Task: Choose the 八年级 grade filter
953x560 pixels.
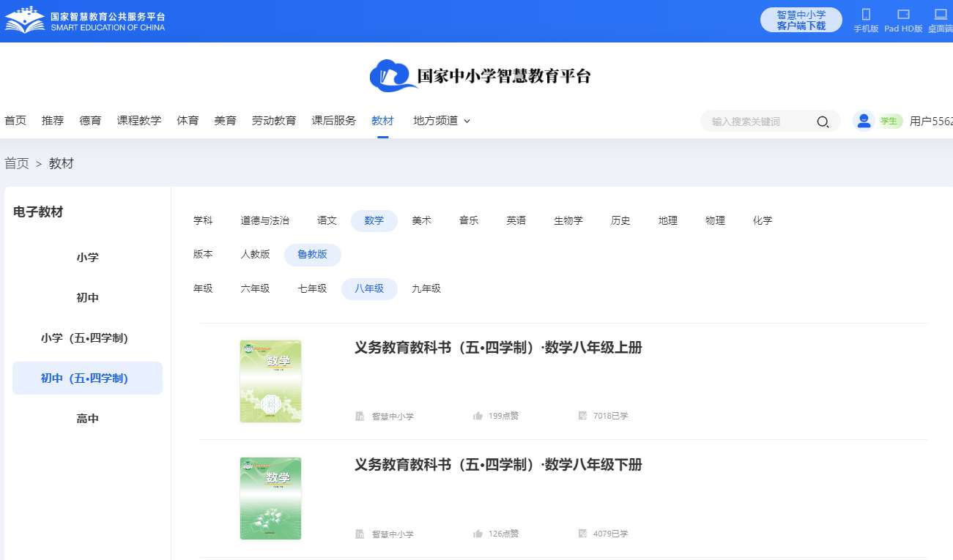Action: 369,288
